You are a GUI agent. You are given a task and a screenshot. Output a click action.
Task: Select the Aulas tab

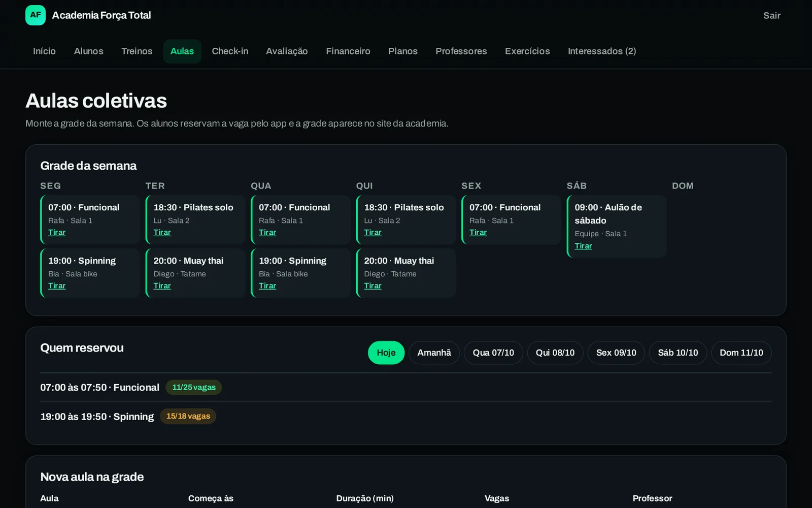[182, 51]
